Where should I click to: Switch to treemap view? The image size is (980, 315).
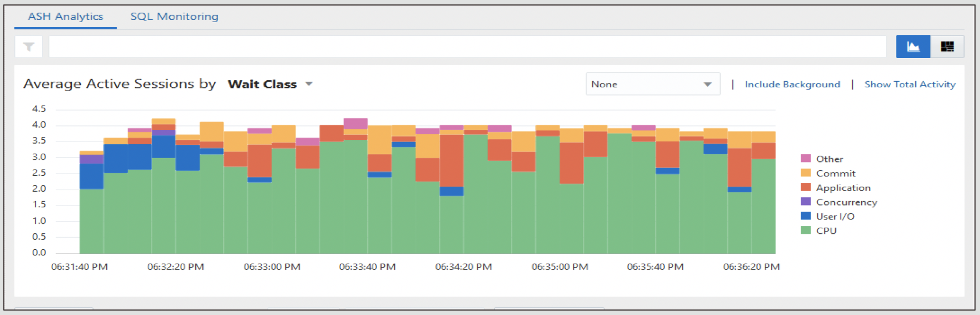947,47
